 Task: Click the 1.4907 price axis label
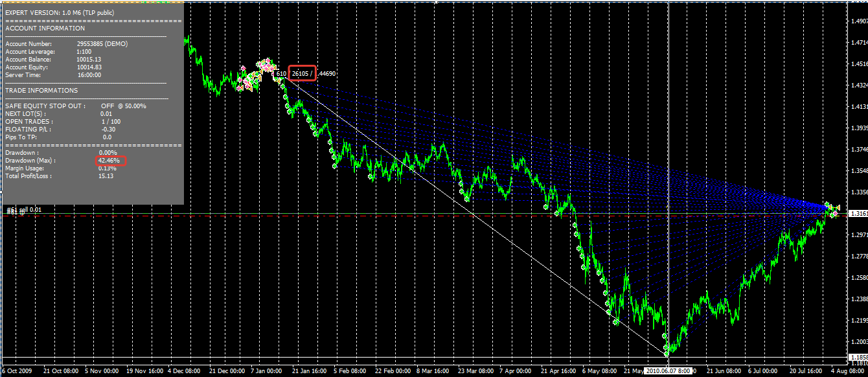click(x=858, y=21)
